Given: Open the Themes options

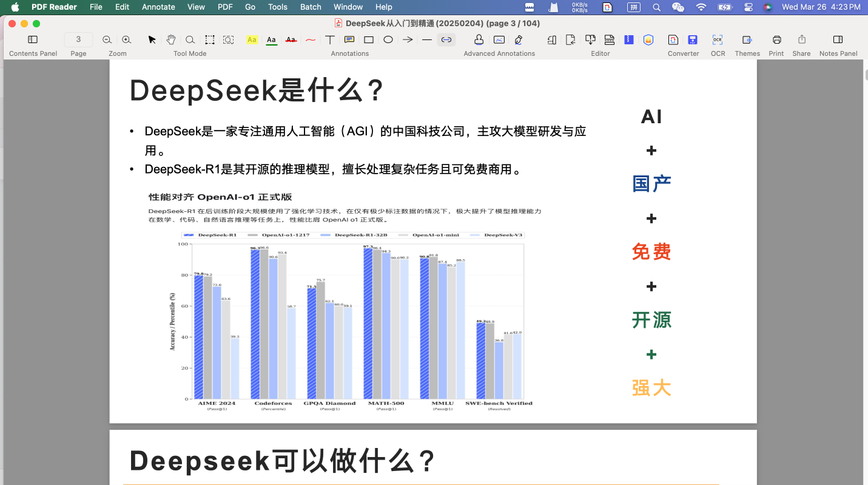Looking at the screenshot, I should [747, 39].
